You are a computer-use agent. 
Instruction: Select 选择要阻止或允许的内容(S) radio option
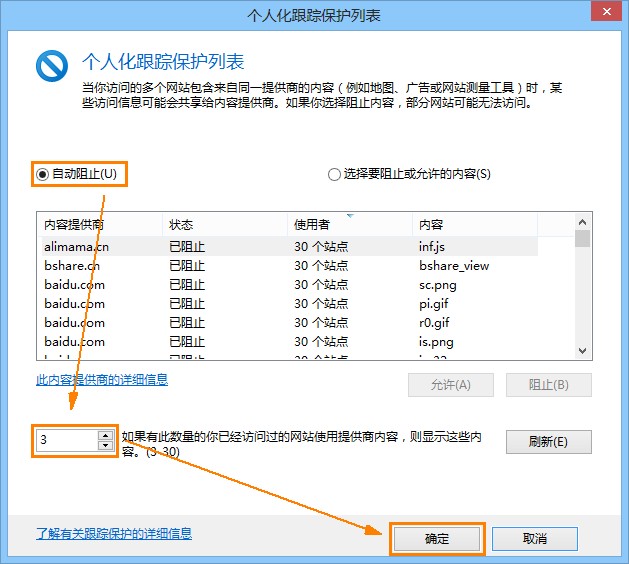click(334, 174)
